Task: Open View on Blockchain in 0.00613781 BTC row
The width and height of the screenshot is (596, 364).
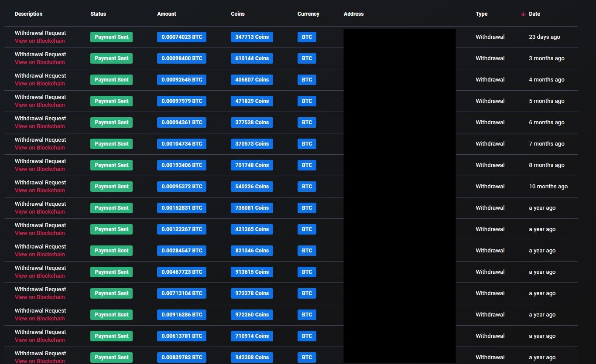Action: coord(40,340)
